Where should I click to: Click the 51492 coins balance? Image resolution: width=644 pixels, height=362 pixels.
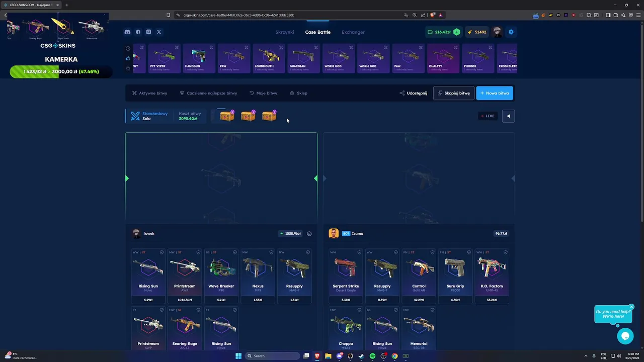[x=477, y=32]
